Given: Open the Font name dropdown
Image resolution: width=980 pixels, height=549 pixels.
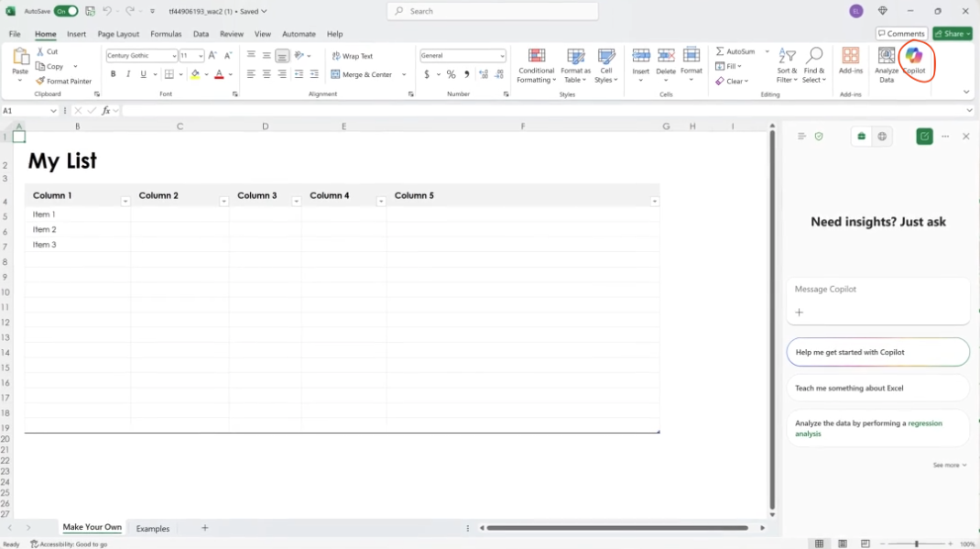Looking at the screenshot, I should tap(174, 55).
